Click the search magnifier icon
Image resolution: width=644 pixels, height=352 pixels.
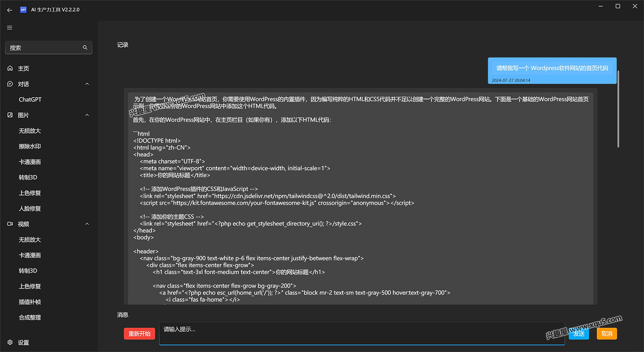(x=85, y=48)
